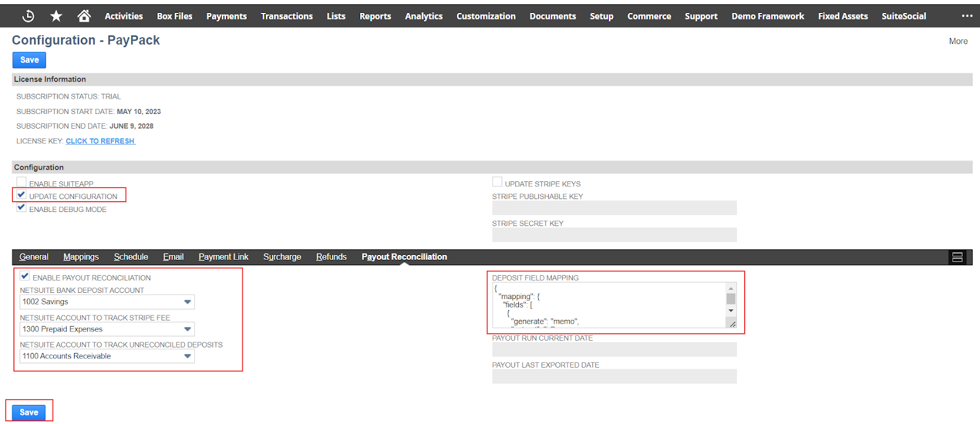Go to the Home icon

pyautogui.click(x=84, y=16)
